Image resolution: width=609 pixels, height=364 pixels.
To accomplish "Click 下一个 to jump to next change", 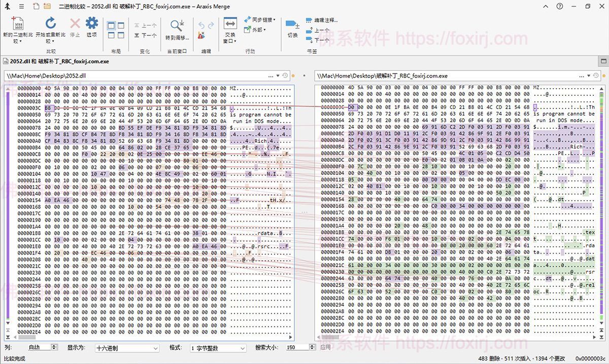I will (x=146, y=35).
